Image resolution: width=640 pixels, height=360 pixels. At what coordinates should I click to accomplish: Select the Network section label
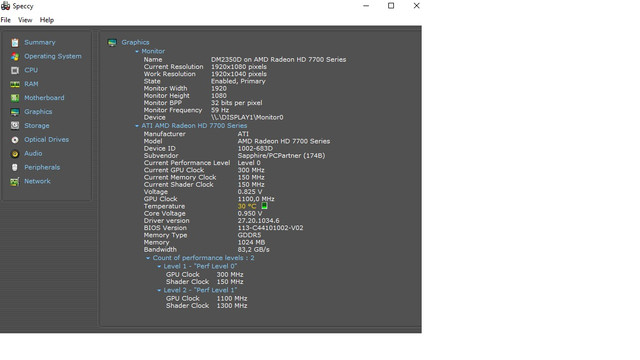coord(37,181)
